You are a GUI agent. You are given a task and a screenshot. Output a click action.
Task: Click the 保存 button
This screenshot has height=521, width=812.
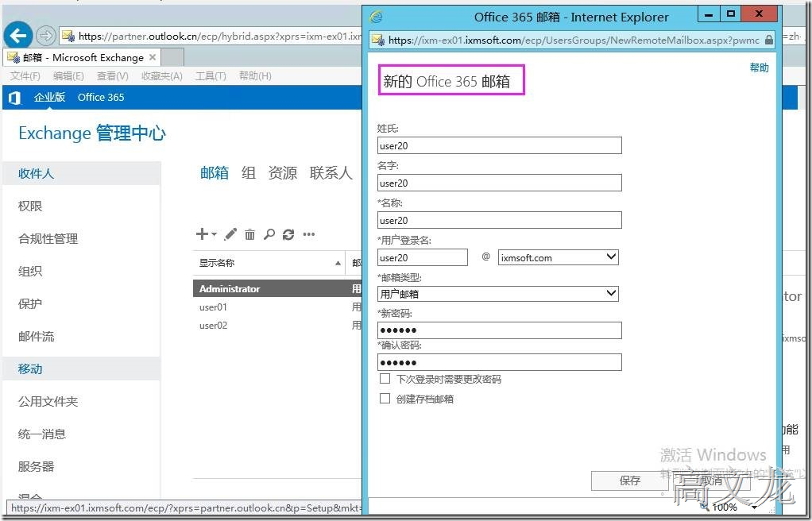tap(630, 480)
